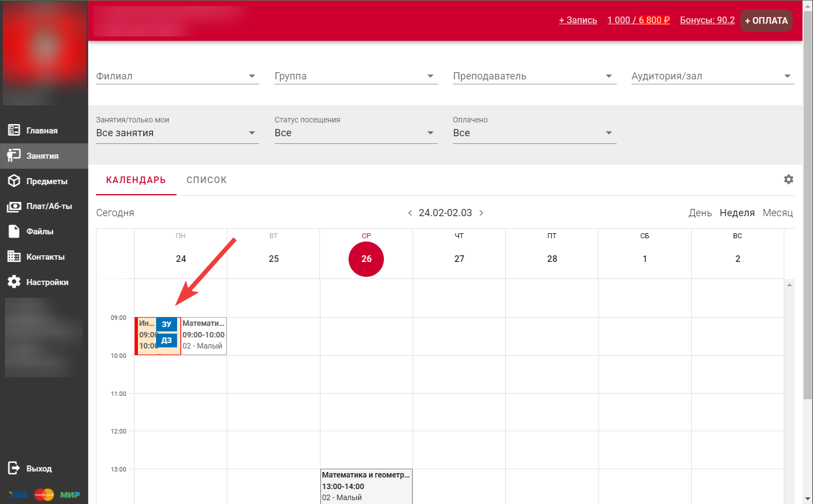Open Контакты building icon
This screenshot has width=813, height=504.
point(14,256)
